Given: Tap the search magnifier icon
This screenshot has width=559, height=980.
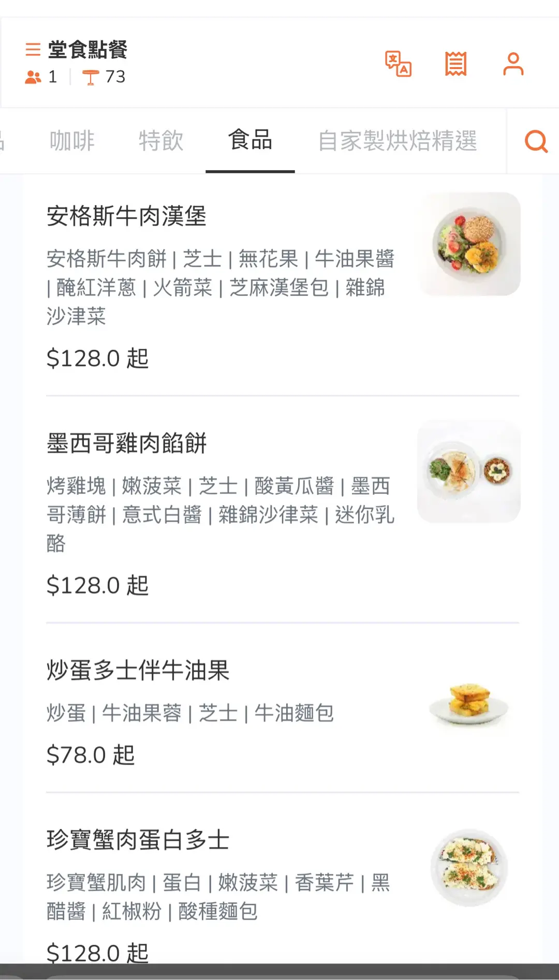Looking at the screenshot, I should pyautogui.click(x=536, y=141).
